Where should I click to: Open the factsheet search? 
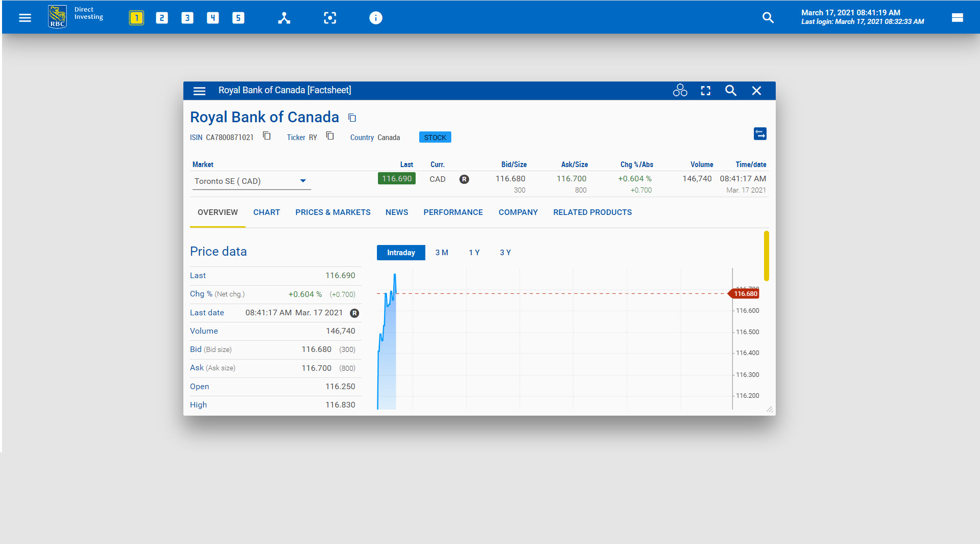tap(731, 90)
